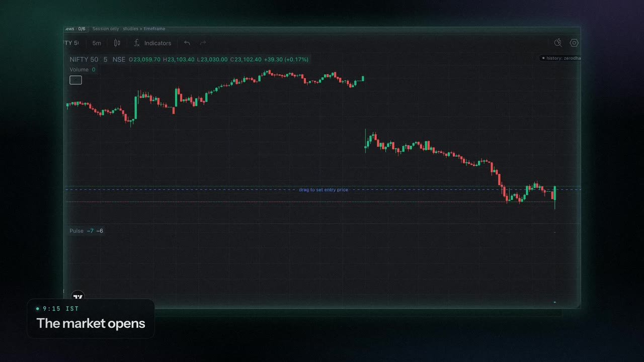Click the fx Indicators icon

pos(136,43)
